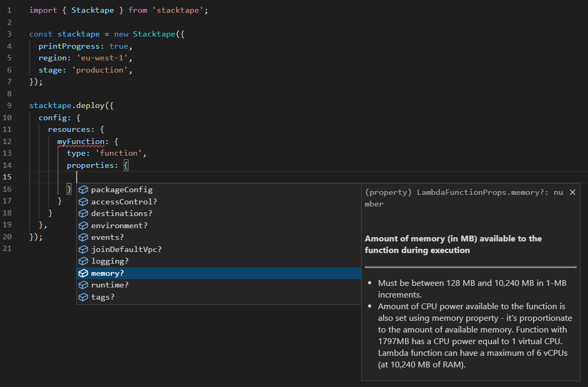Select environment? completion text

click(x=120, y=226)
